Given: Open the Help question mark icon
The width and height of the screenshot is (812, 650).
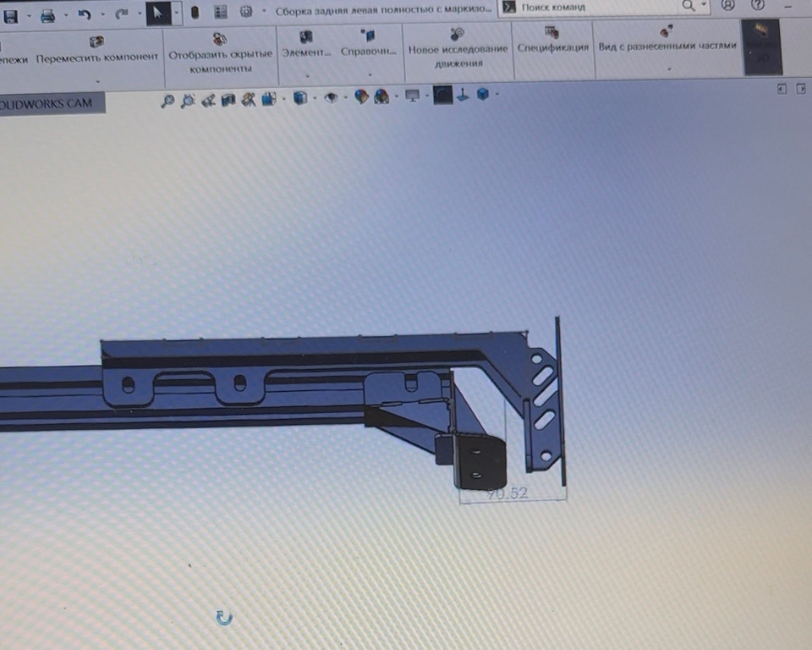Looking at the screenshot, I should pos(757,5).
